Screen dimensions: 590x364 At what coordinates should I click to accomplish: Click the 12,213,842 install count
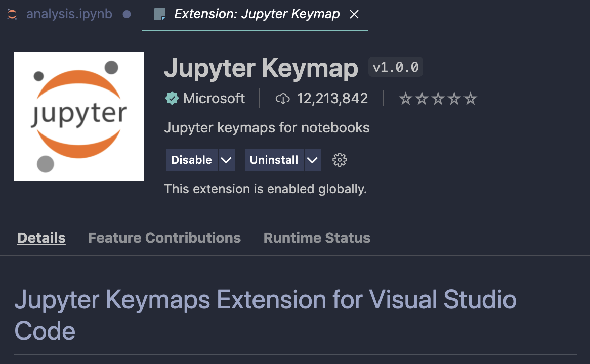332,99
